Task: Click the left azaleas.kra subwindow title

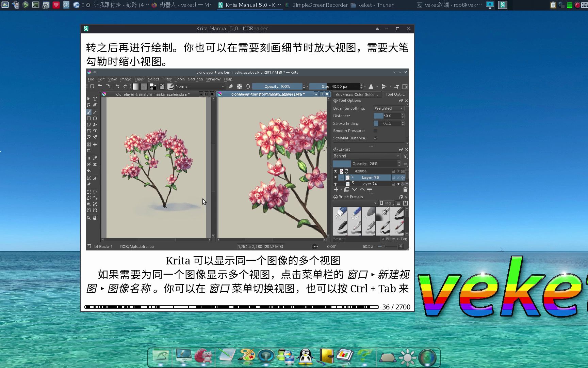Action: (153, 94)
